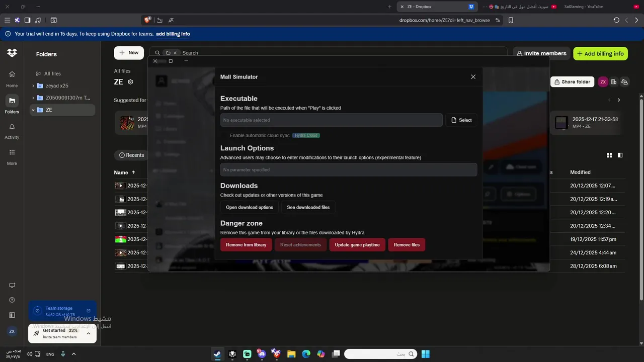Click browser music note player icon
Image resolution: width=644 pixels, height=362 pixels.
[x=38, y=20]
